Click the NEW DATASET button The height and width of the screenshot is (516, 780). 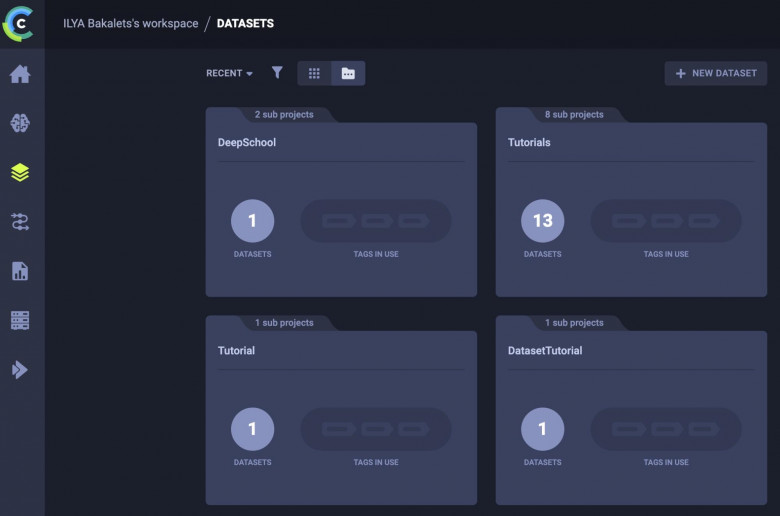[x=715, y=73]
